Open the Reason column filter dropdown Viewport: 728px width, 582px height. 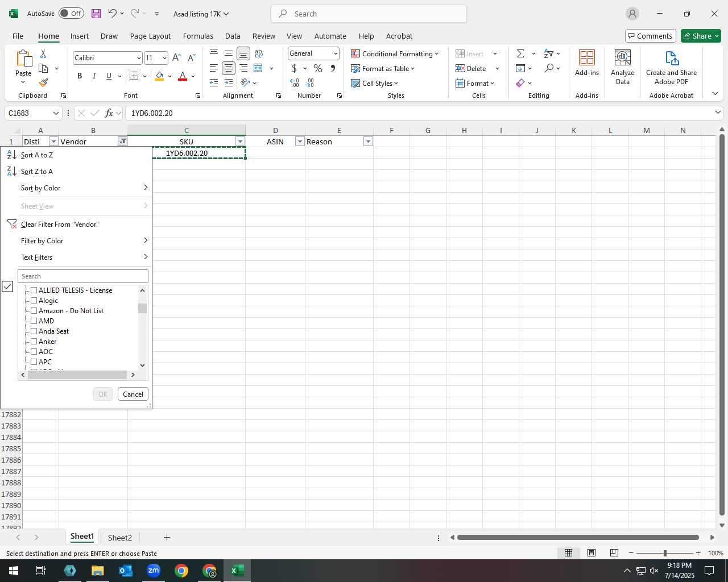[368, 142]
